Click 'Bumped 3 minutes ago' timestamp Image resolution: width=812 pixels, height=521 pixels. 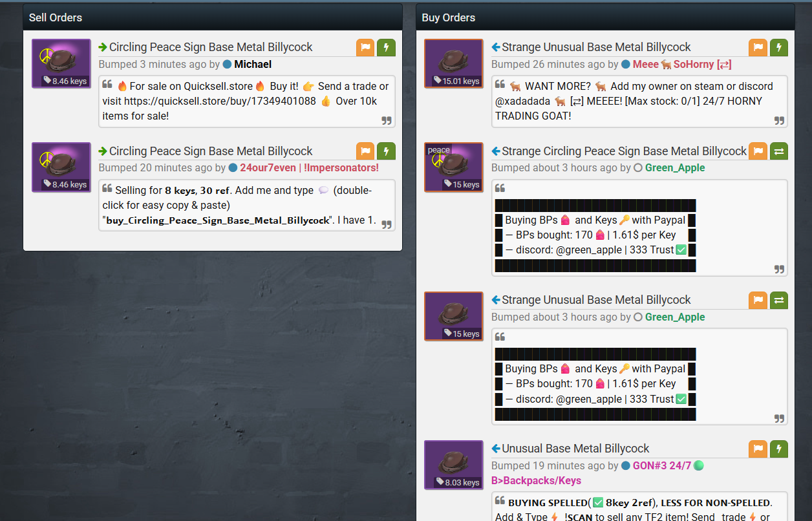click(153, 65)
